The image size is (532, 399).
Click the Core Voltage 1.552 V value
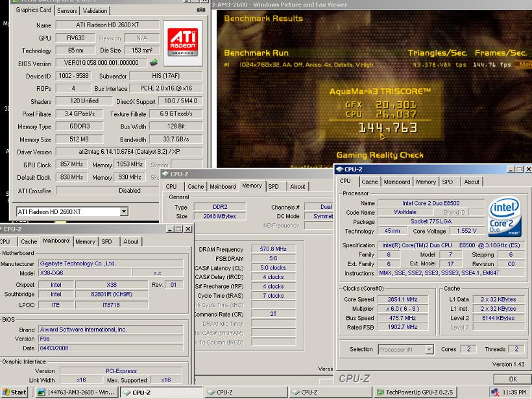point(466,231)
